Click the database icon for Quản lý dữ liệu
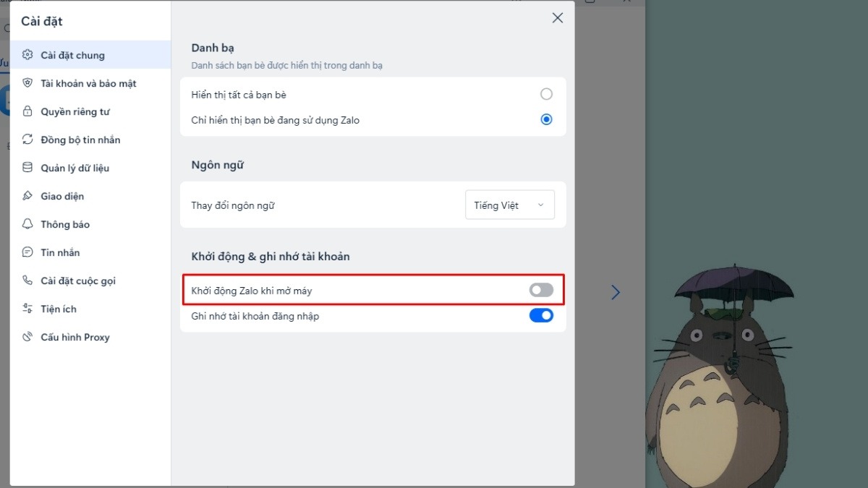Screen dimensions: 868x488 (x=27, y=168)
